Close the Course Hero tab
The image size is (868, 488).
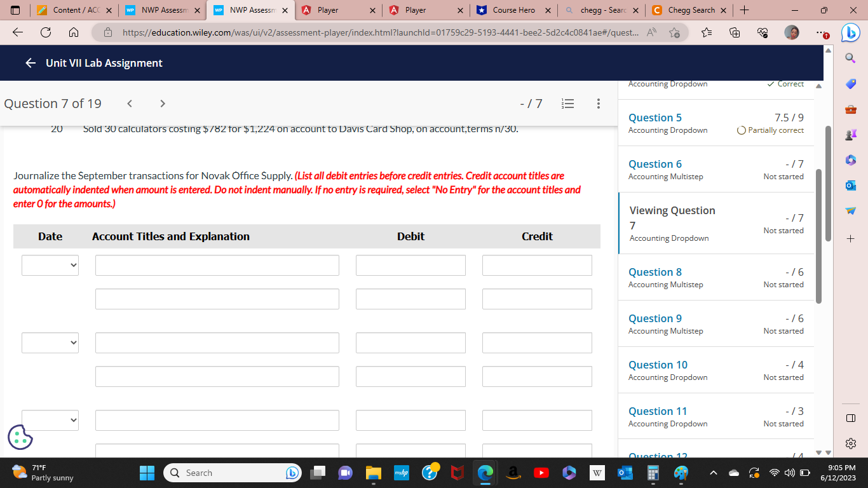point(547,10)
